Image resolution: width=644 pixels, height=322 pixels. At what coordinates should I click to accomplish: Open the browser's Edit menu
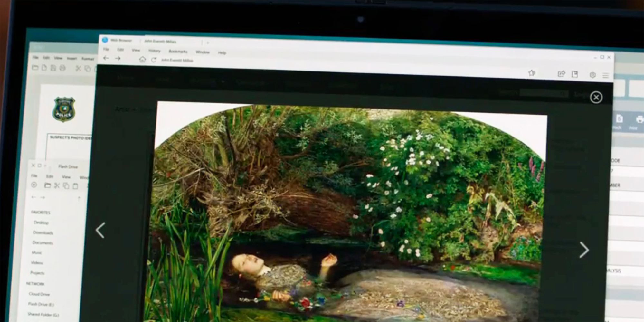120,50
